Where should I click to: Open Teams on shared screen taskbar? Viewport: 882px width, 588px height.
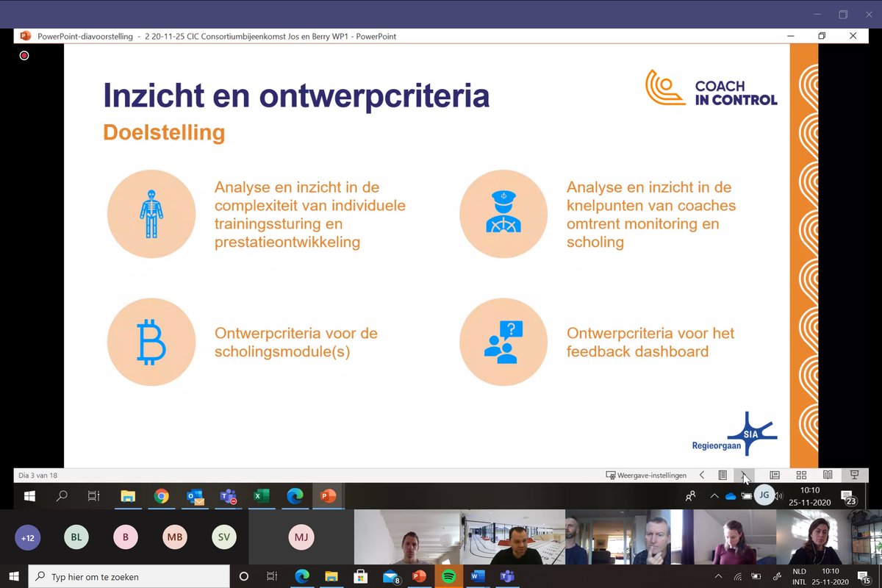click(229, 496)
